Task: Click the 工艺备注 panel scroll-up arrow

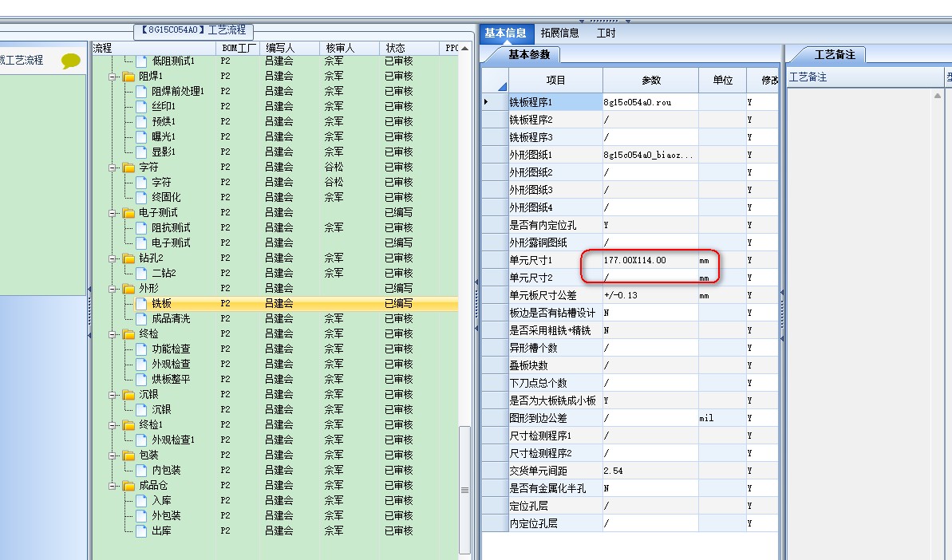Action: (938, 95)
